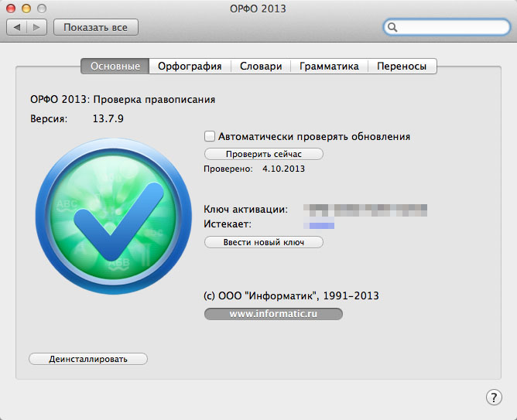
Task: Click the ORFO green checkmark logo
Action: coord(114,217)
